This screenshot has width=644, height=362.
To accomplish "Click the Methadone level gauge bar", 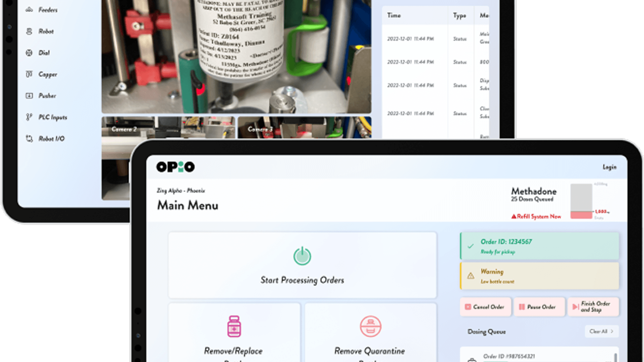I will [581, 201].
